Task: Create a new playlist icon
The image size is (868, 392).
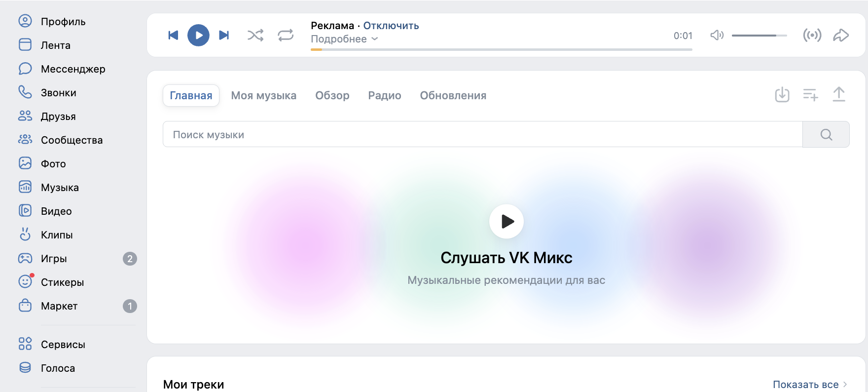Action: (810, 94)
